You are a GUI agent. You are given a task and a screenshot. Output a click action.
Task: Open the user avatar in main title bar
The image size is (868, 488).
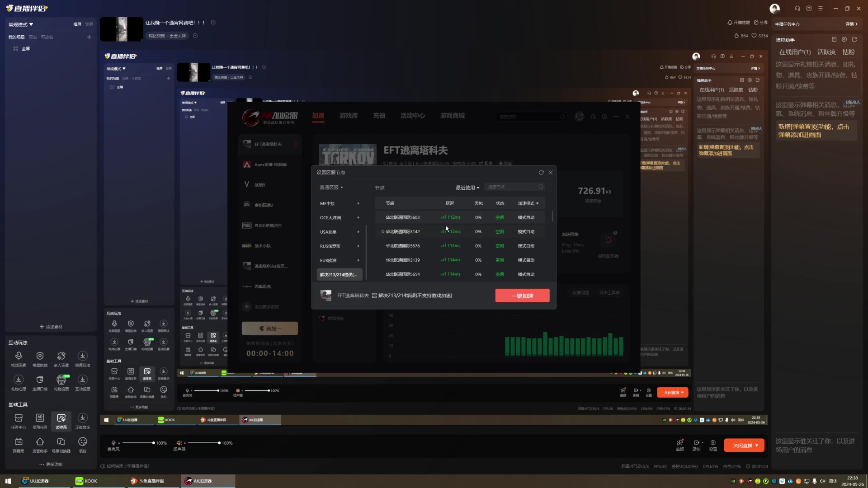[x=774, y=9]
